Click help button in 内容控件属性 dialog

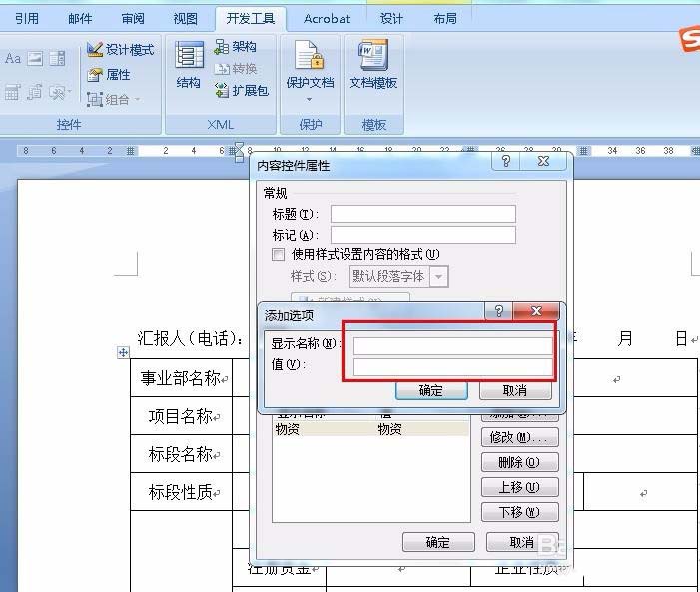point(506,161)
